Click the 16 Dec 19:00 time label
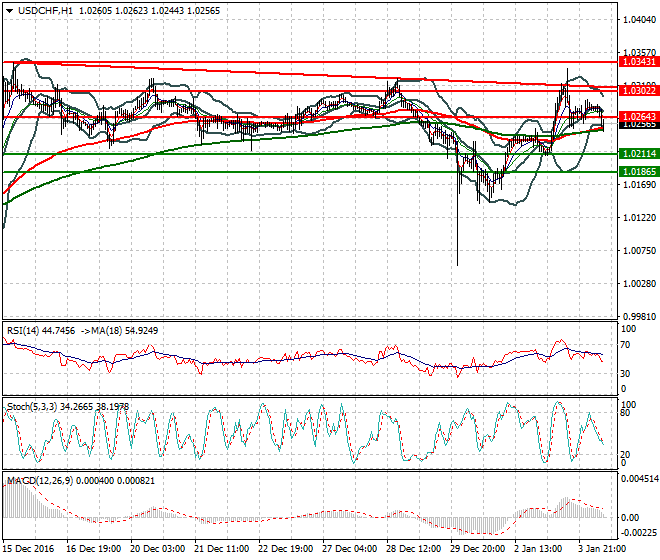 point(93,549)
